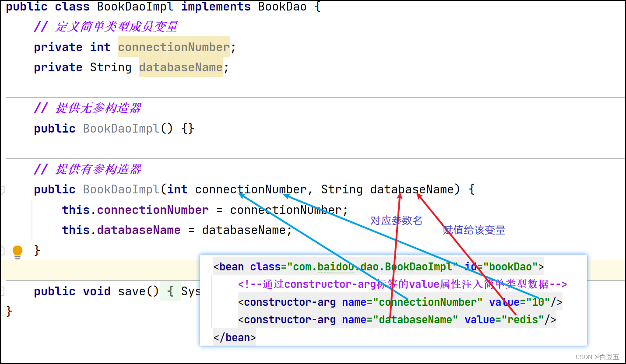Image resolution: width=626 pixels, height=364 pixels.
Task: Click the connectionNumber parameter in the constructor signature
Action: coord(251,189)
